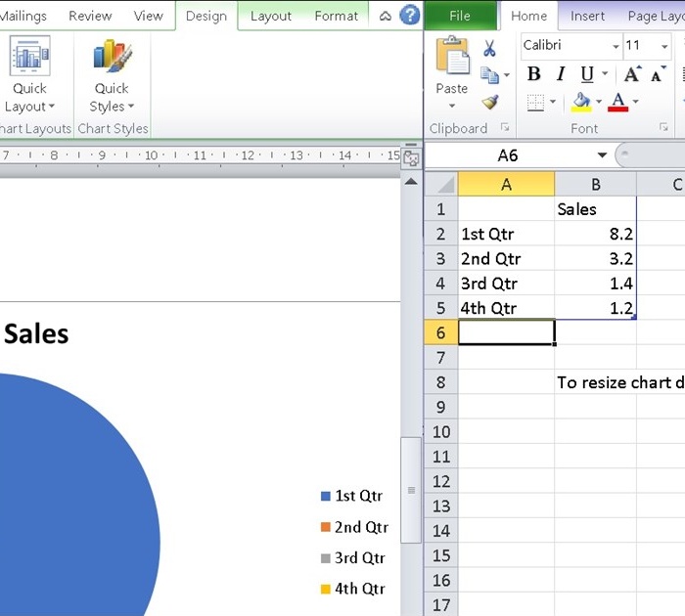This screenshot has width=685, height=616.
Task: Open the Clipboard dialog launcher
Action: tap(505, 127)
